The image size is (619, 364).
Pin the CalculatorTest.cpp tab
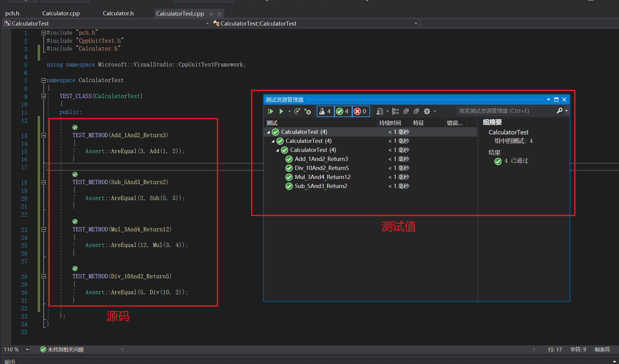211,14
